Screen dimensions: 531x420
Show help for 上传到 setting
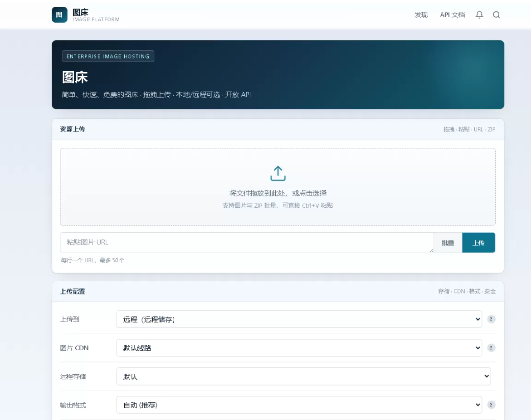point(491,319)
